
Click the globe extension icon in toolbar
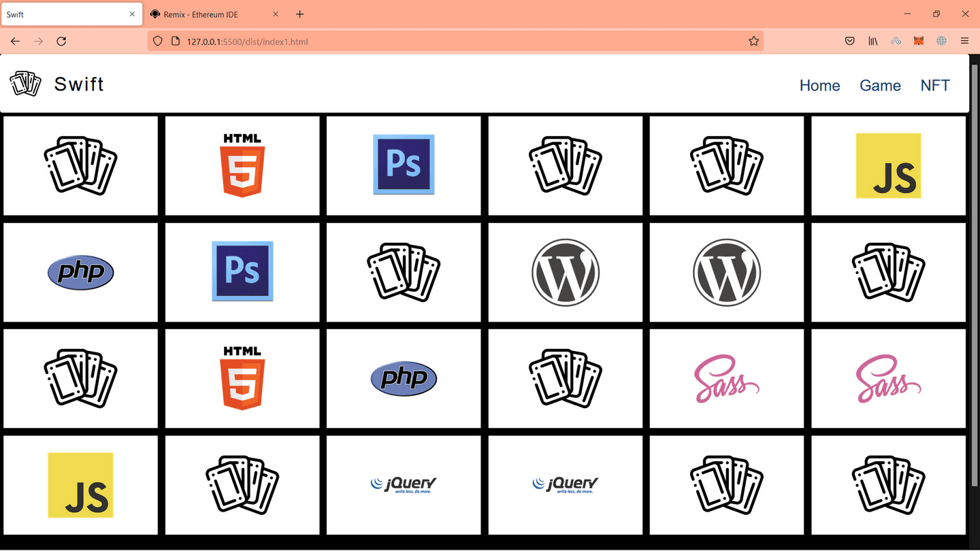click(x=942, y=41)
